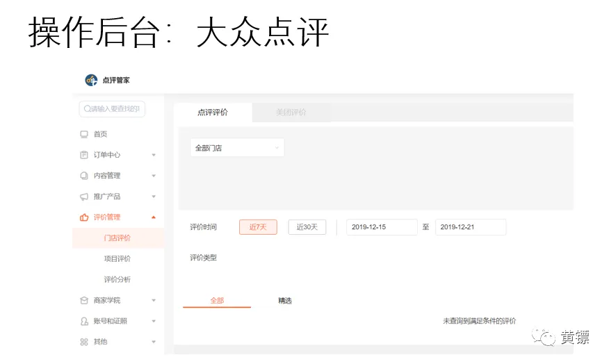This screenshot has height=364, width=609.
Task: Click the end date field 2019-12-21
Action: tap(471, 227)
